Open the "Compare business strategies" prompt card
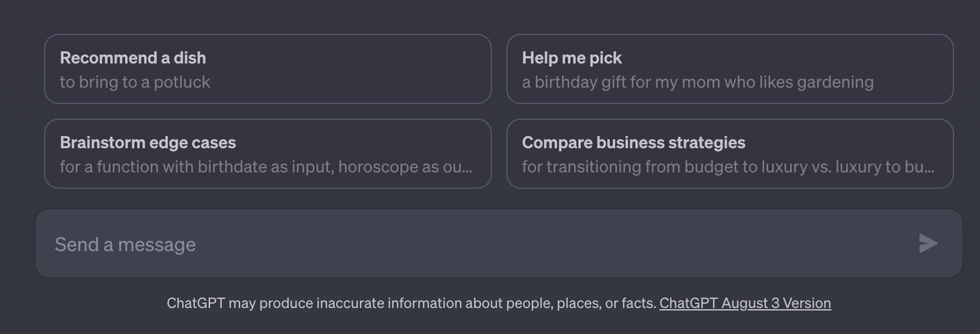 point(730,153)
